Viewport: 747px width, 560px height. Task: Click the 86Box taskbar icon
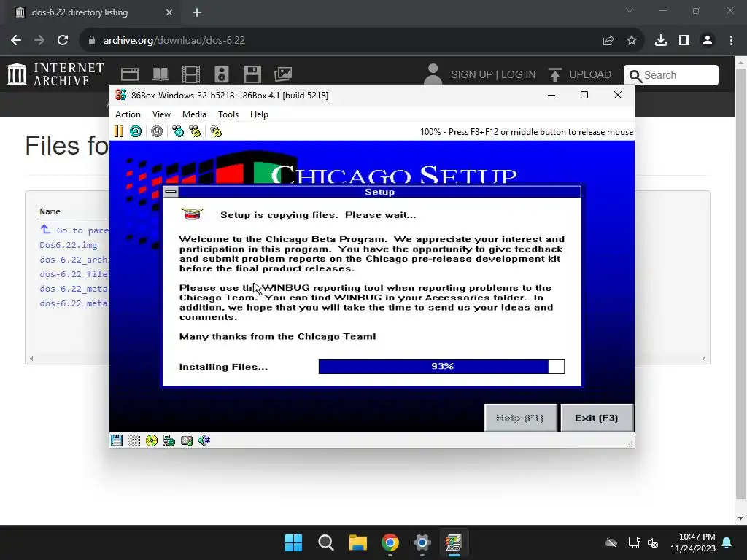coord(454,542)
